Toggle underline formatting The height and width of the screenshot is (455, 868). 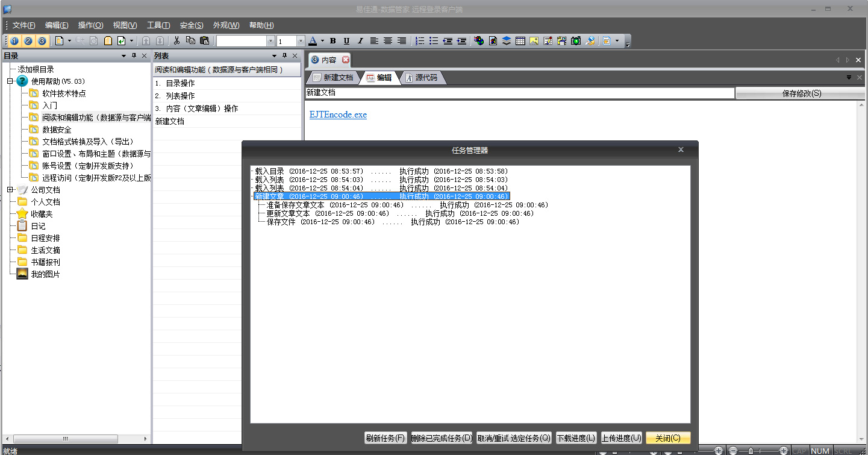click(346, 41)
